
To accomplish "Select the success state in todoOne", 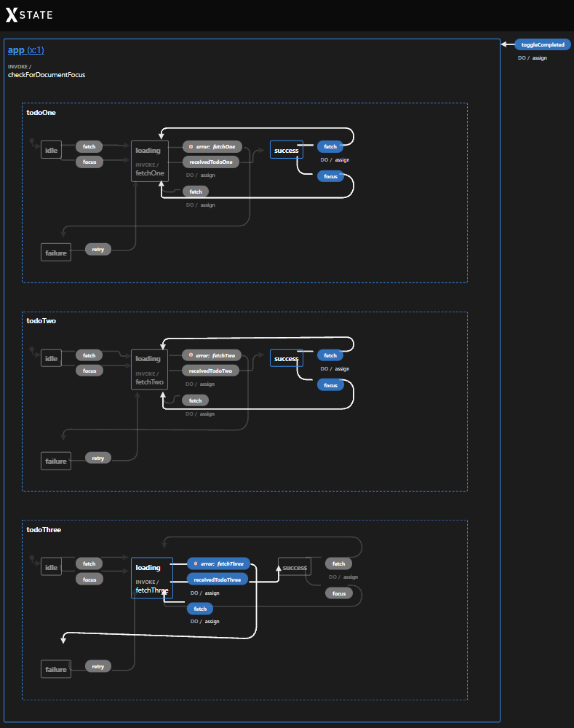I will pyautogui.click(x=286, y=150).
